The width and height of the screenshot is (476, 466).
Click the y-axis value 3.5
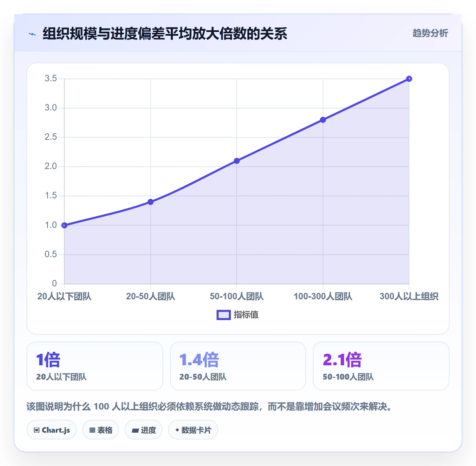(51, 79)
